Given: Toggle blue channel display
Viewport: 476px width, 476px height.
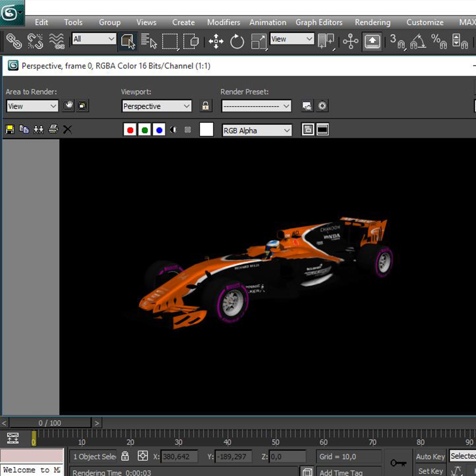Looking at the screenshot, I should coord(159,130).
